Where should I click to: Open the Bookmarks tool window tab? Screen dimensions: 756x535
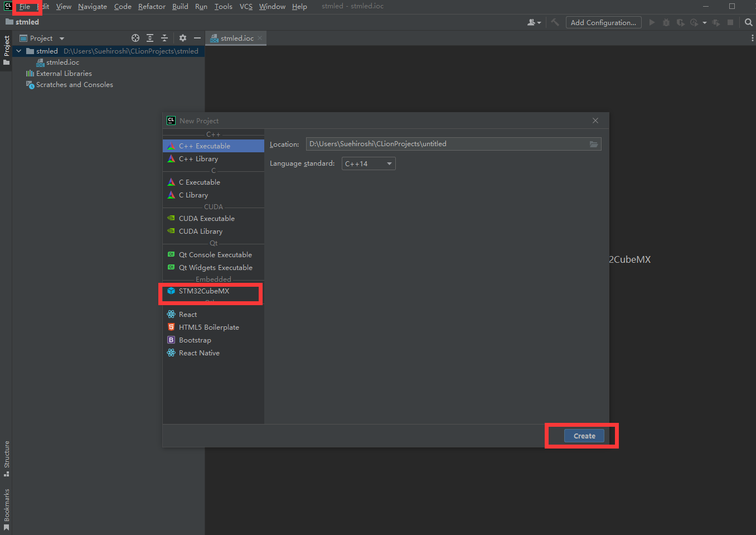6,509
